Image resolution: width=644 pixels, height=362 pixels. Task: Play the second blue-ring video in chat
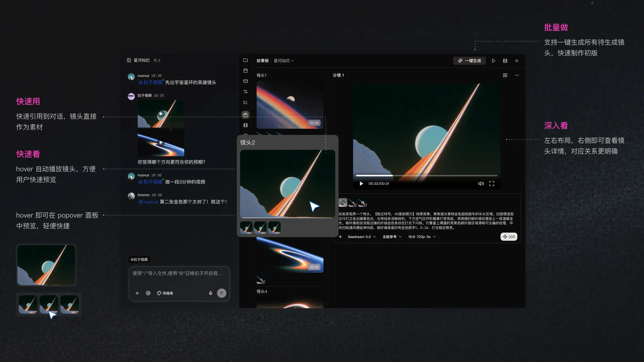click(x=161, y=142)
